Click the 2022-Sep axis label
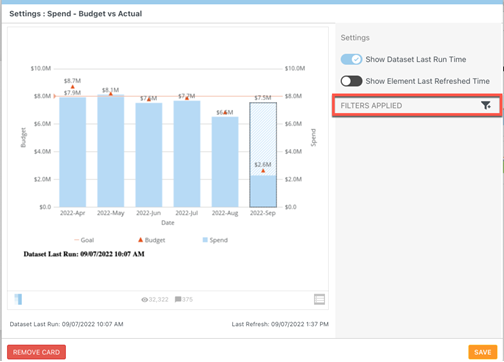Image resolution: width=504 pixels, height=362 pixels. pos(263,213)
